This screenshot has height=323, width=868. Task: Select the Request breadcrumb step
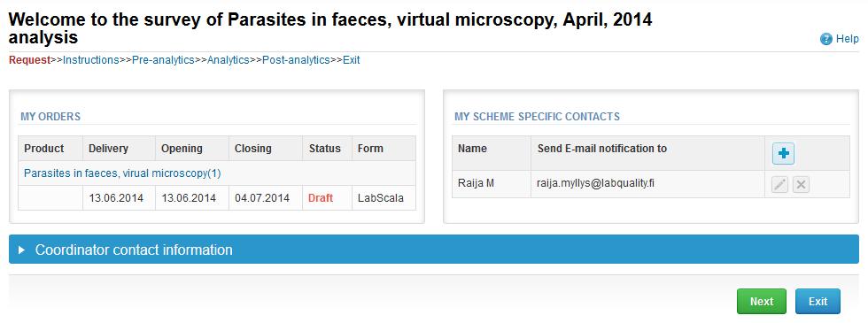pyautogui.click(x=29, y=60)
